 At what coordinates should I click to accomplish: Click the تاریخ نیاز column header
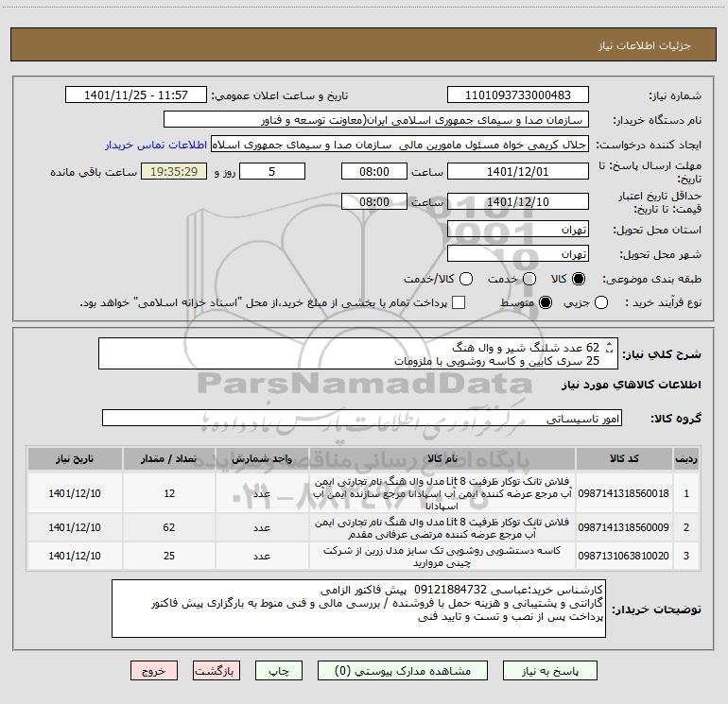[75, 458]
